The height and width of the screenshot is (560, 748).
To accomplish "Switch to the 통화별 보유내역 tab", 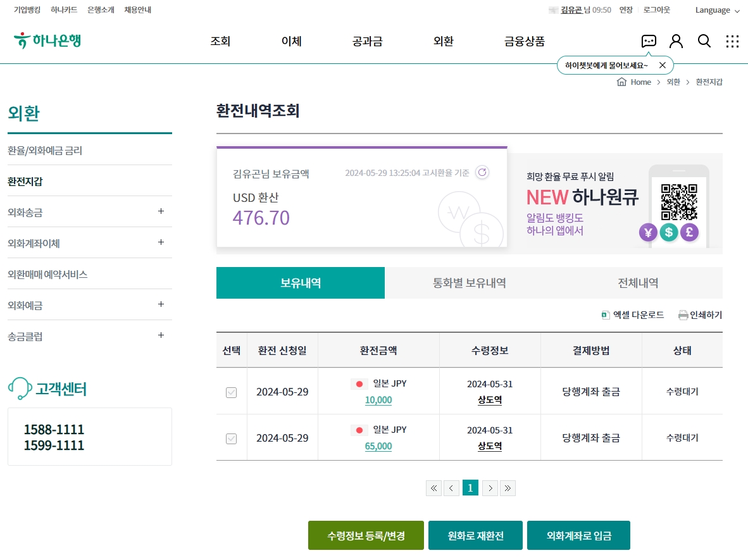I will 469,282.
